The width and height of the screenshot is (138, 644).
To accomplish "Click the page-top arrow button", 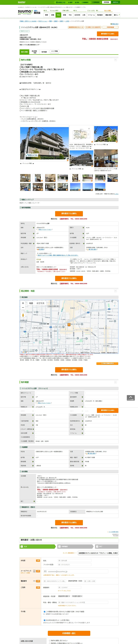I will [131, 398].
